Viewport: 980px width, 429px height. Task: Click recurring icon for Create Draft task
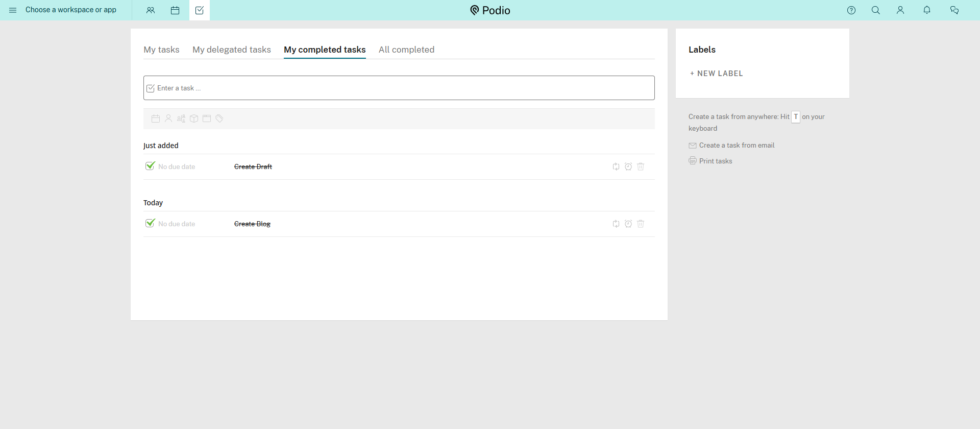pyautogui.click(x=616, y=166)
